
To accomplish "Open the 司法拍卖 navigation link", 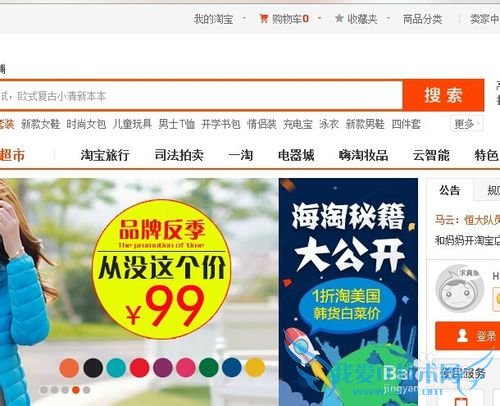I will [x=179, y=155].
